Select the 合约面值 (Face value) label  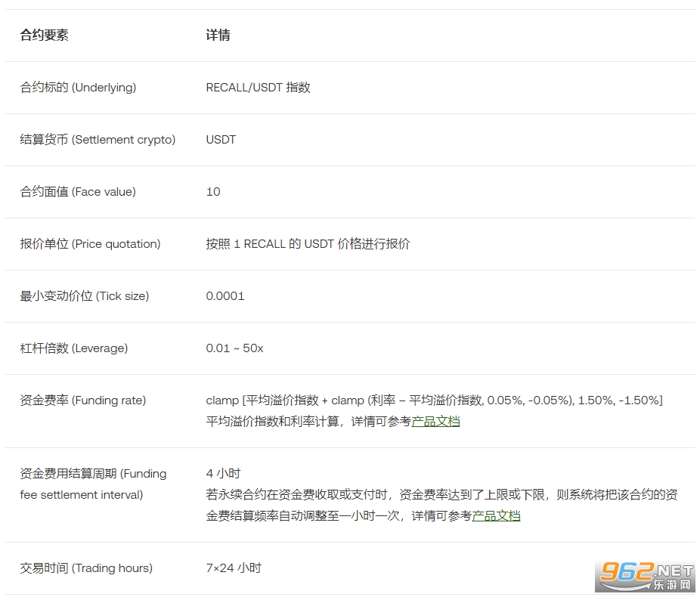[78, 192]
